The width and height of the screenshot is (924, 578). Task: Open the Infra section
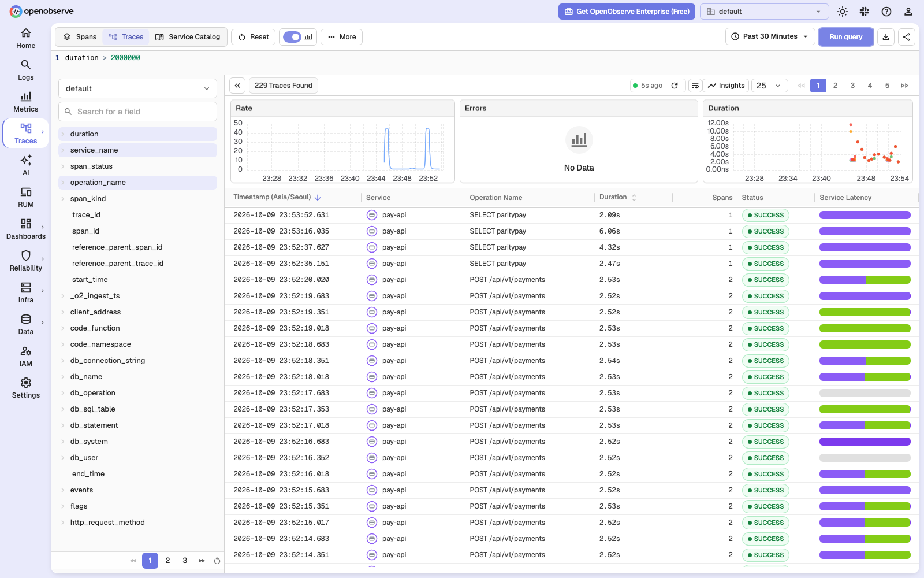click(x=25, y=293)
